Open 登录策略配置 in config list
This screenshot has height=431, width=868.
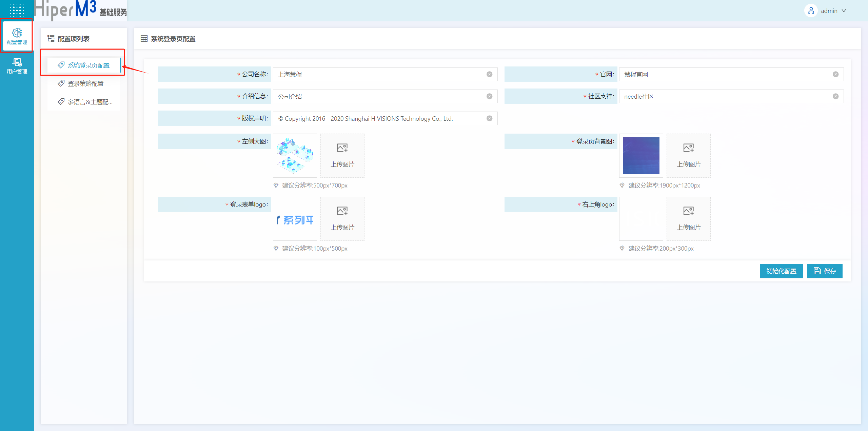point(85,83)
